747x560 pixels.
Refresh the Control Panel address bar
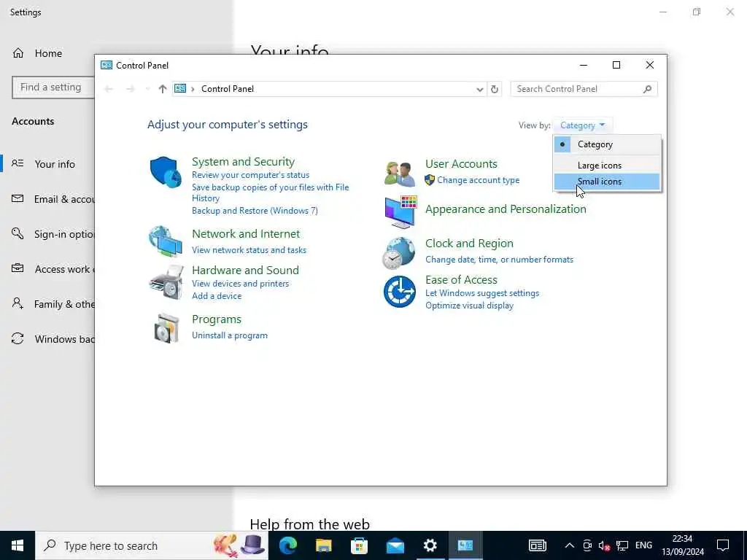495,89
